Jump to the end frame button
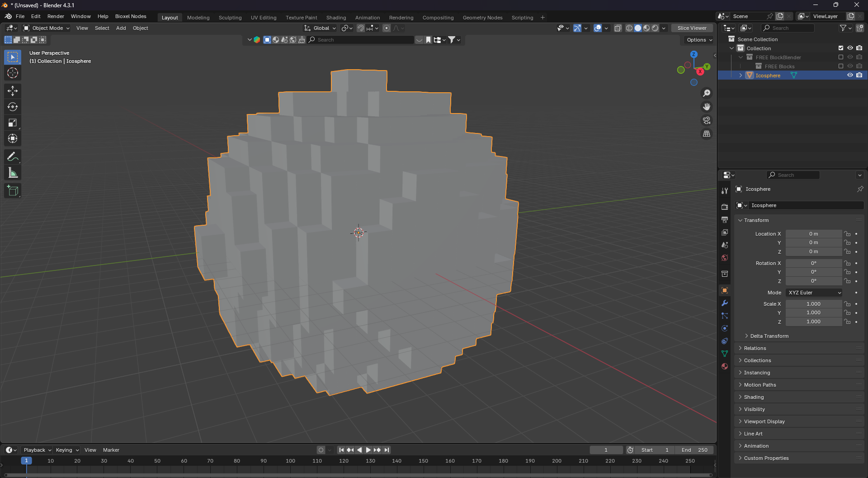Image resolution: width=868 pixels, height=478 pixels. [x=387, y=450]
